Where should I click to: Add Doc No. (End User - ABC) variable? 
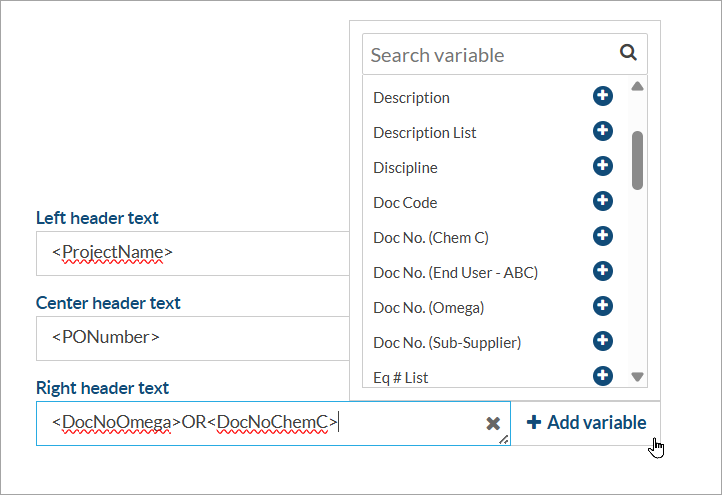602,271
